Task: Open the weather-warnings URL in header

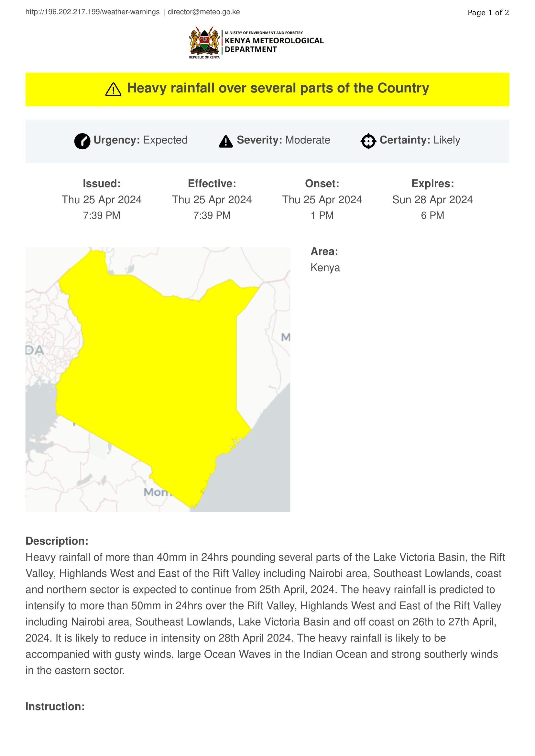Action: pos(93,12)
